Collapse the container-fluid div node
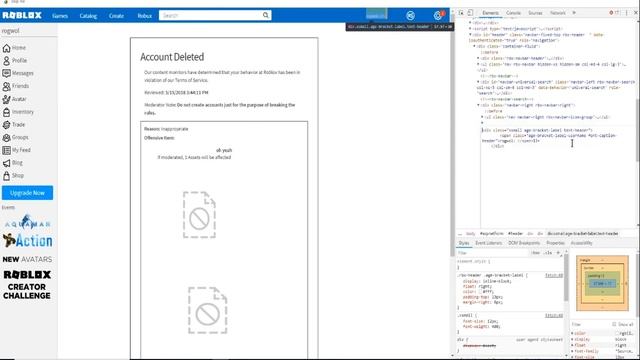Viewport: 640px width, 360px height. click(474, 47)
